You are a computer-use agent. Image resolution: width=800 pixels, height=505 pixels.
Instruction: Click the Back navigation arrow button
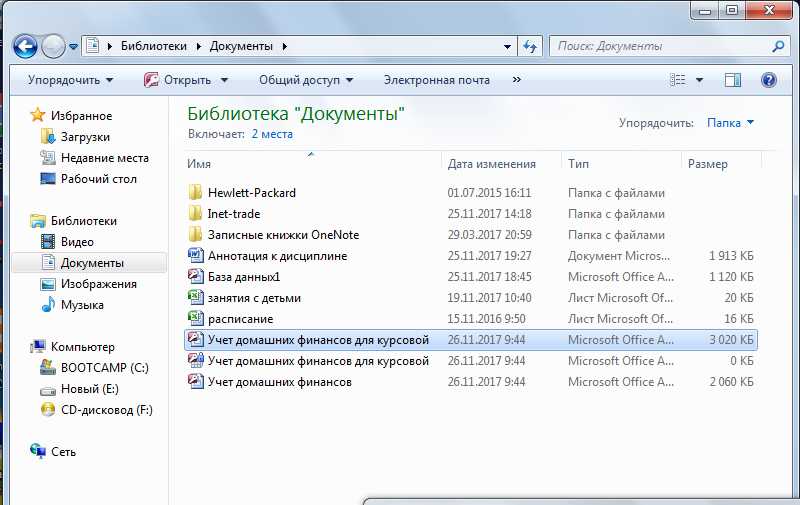point(25,46)
